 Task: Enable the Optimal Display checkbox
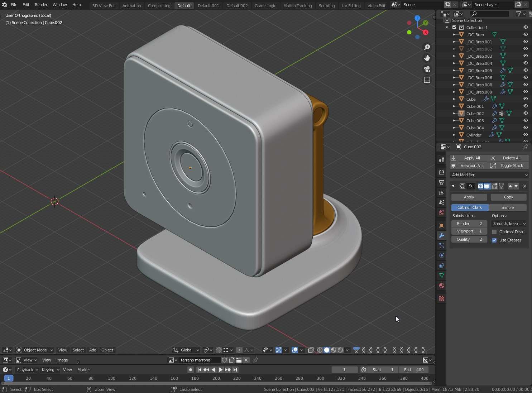(494, 232)
